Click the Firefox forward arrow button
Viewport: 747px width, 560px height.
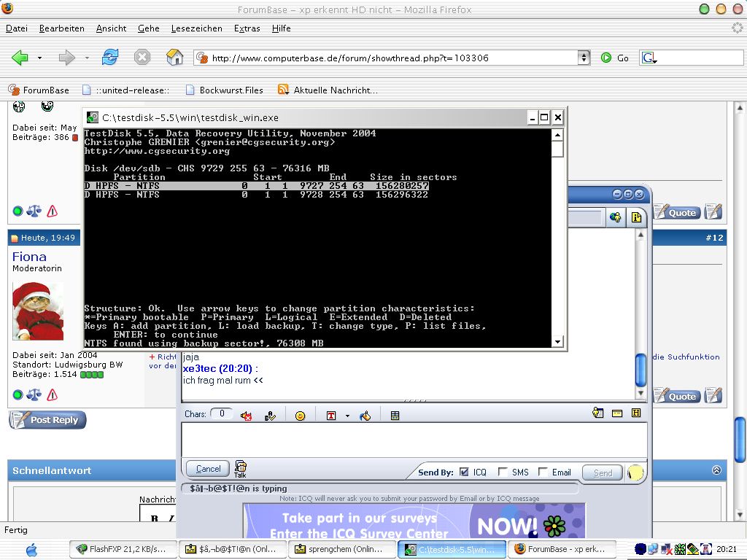click(x=66, y=58)
